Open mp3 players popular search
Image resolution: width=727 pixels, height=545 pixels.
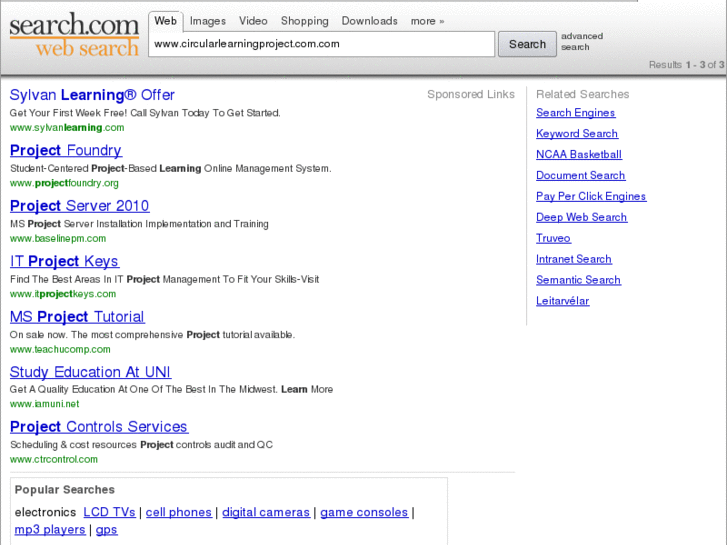click(50, 530)
